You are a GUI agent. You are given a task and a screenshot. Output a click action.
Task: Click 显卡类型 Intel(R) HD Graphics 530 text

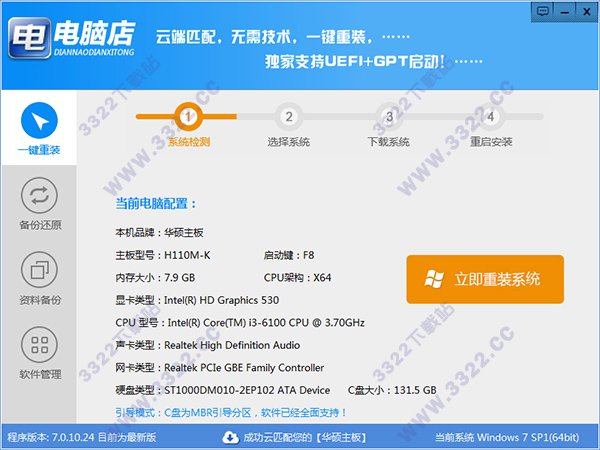pos(197,300)
